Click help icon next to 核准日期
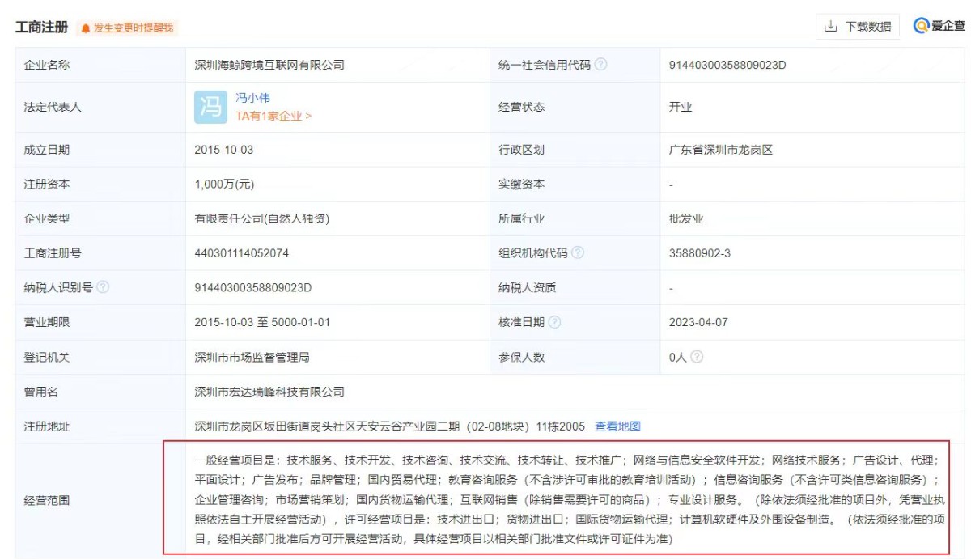The image size is (971, 560). point(554,322)
